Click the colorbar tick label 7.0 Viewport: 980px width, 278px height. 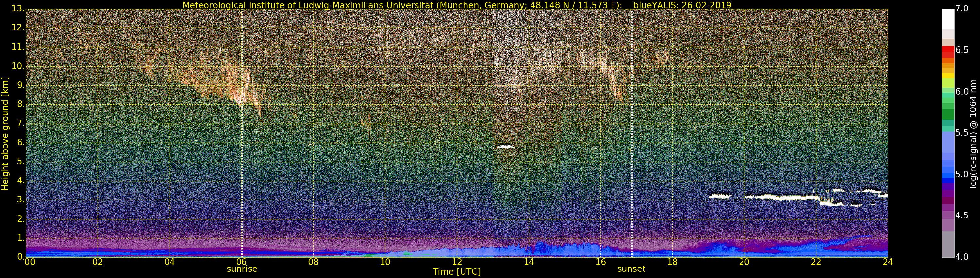(962, 9)
